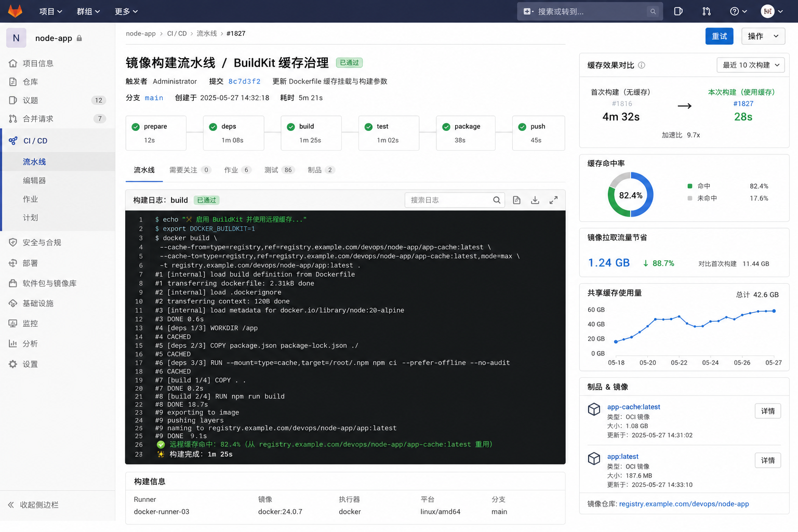The image size is (798, 532).
Task: Click the node-app project avatar N
Action: coord(16,38)
